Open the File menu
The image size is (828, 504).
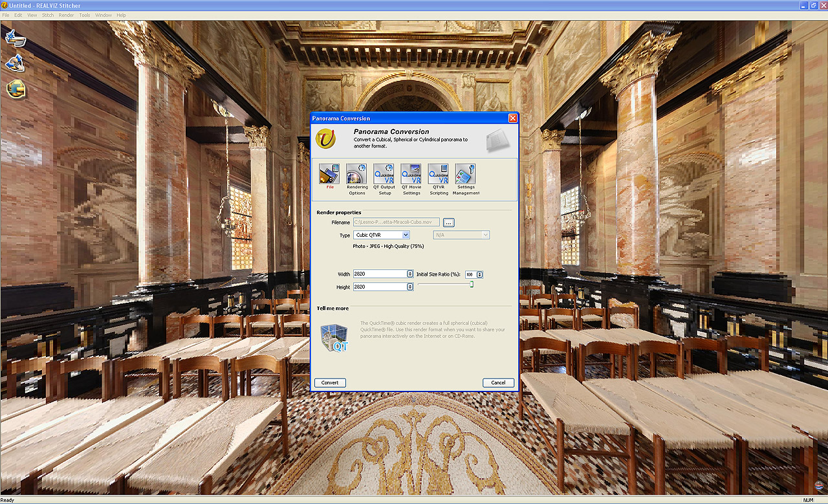(6, 15)
